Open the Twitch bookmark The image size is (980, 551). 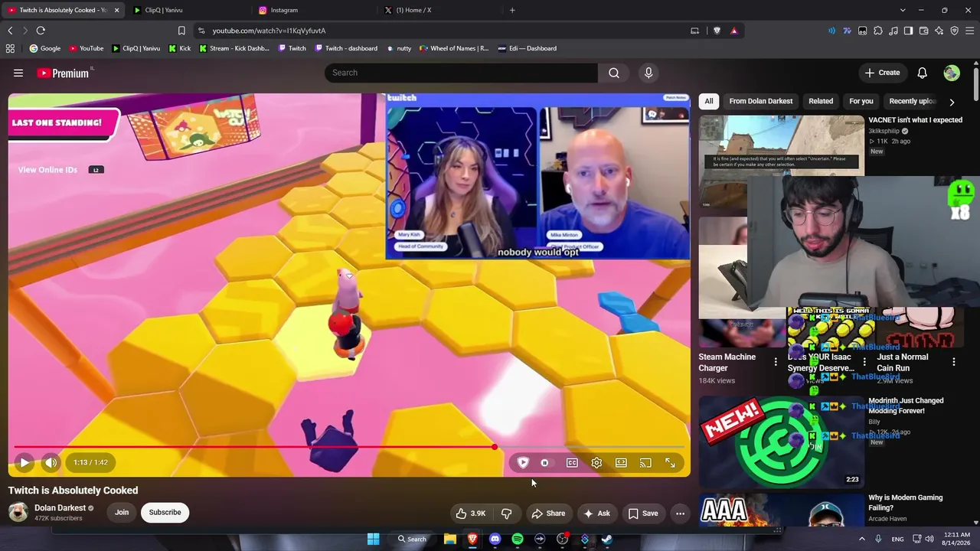coord(292,48)
